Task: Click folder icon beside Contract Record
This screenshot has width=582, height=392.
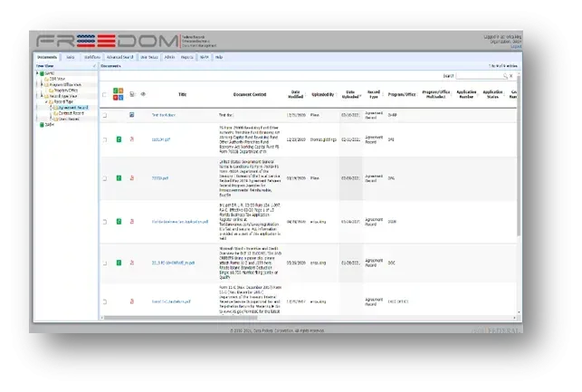Action: tap(56, 113)
